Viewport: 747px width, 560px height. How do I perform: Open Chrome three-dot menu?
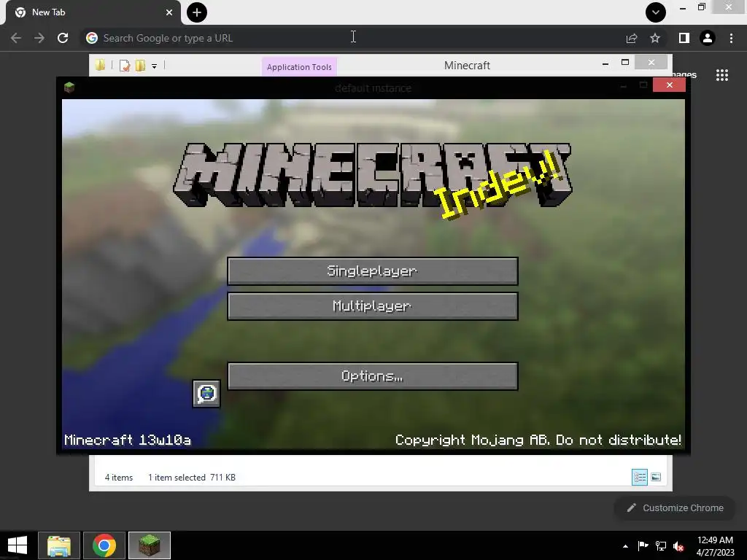point(731,38)
